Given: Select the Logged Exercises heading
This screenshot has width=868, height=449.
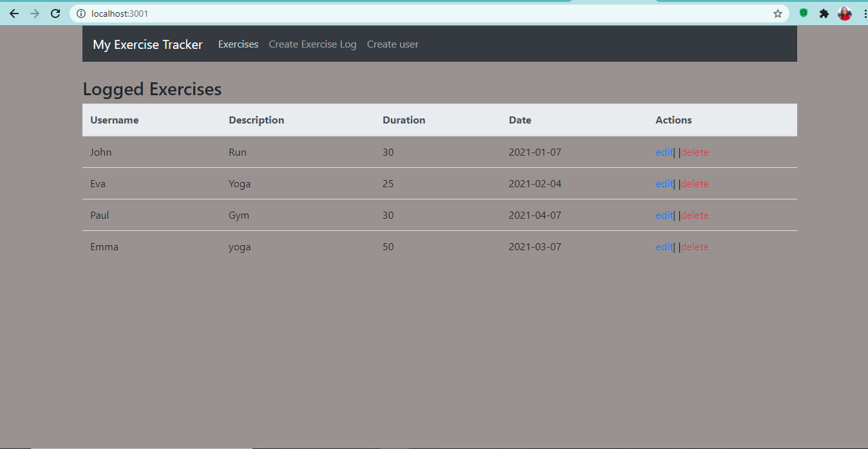Looking at the screenshot, I should [152, 89].
